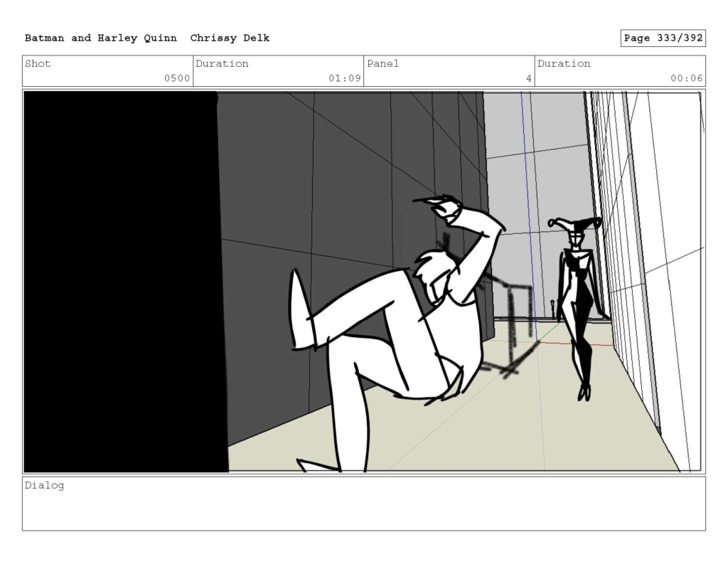Click the 'Panel' header label
The width and height of the screenshot is (728, 564).
pos(382,63)
